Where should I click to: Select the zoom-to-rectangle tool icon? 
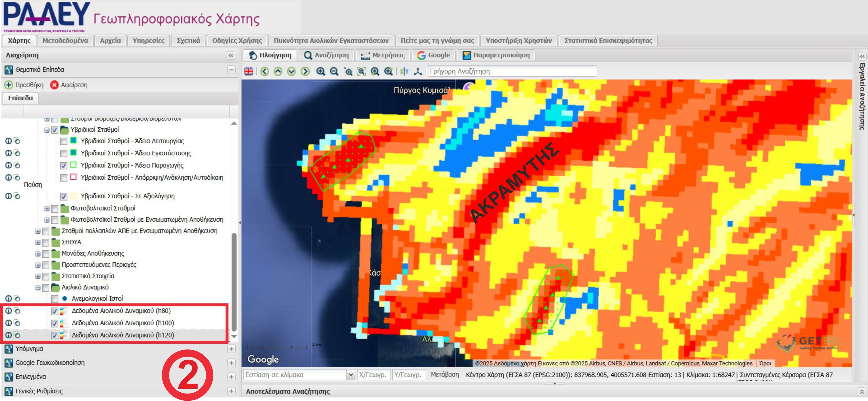tap(348, 71)
